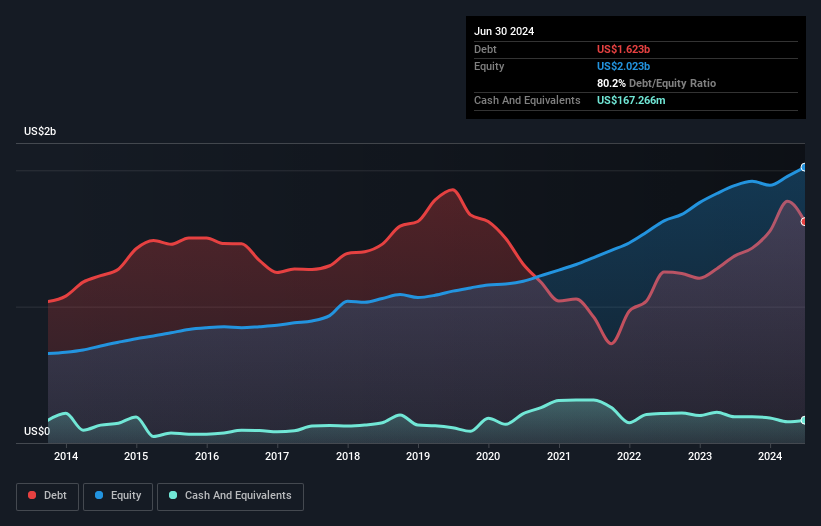Click the Jun 30 2024 tooltip date
This screenshot has width=821, height=526.
click(x=504, y=31)
